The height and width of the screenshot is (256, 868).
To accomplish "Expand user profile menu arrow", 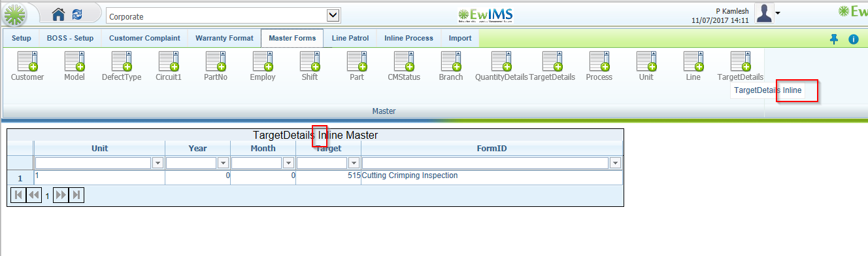I will 778,13.
